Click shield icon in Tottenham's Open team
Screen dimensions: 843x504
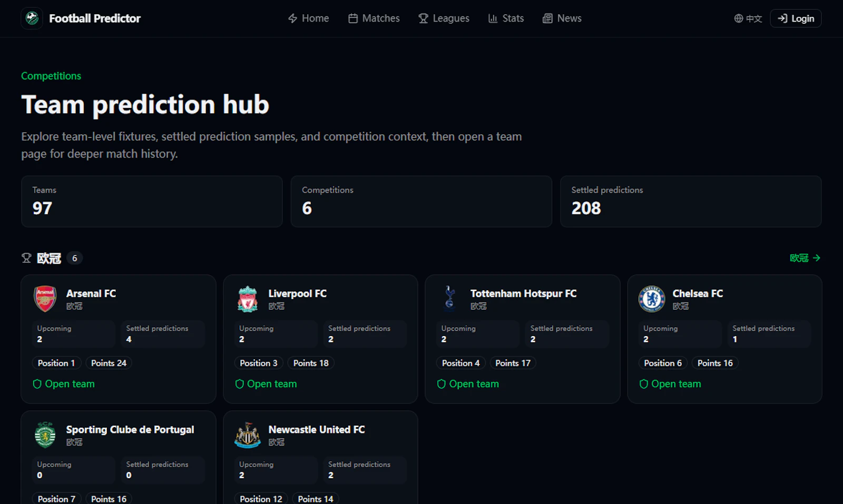coord(442,384)
